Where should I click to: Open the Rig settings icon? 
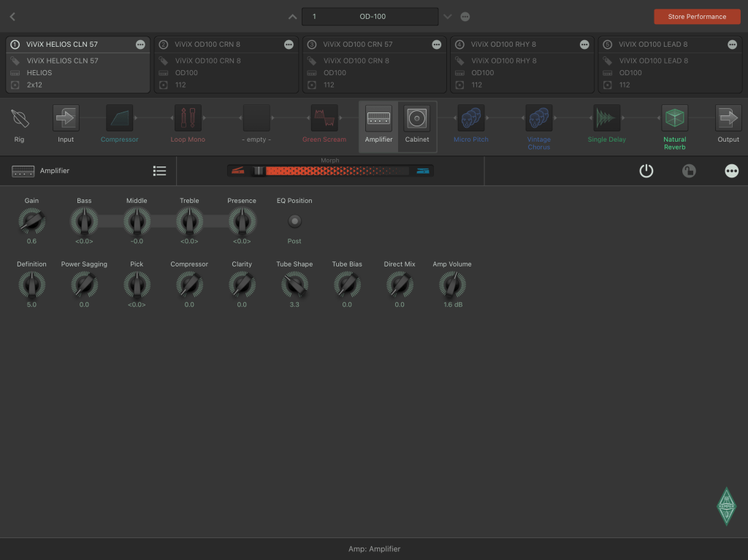click(x=20, y=118)
